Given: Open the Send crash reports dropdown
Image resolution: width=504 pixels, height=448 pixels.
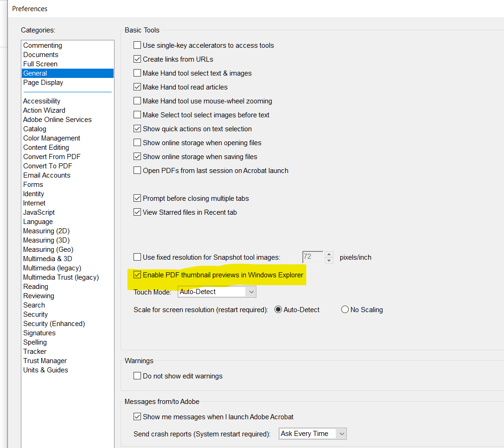Looking at the screenshot, I should (313, 434).
